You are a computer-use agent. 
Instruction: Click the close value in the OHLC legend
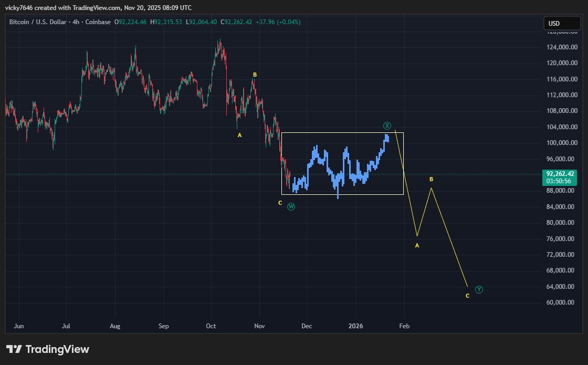click(235, 22)
